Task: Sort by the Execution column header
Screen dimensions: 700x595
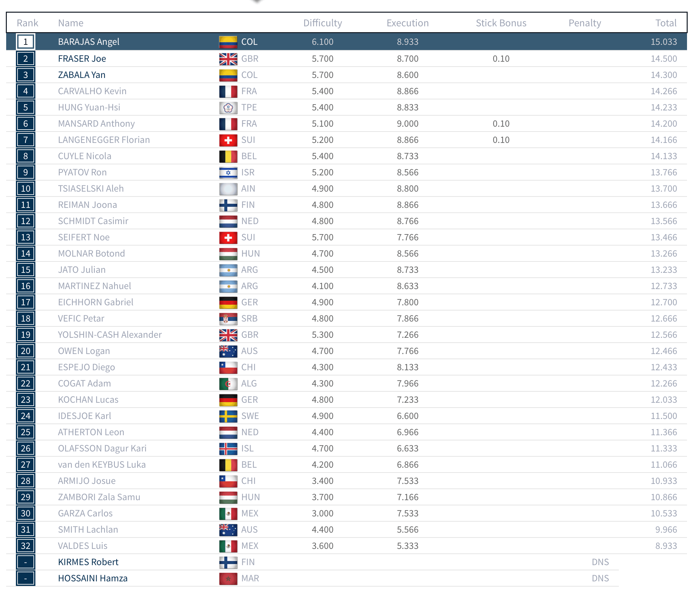Action: 407,23
